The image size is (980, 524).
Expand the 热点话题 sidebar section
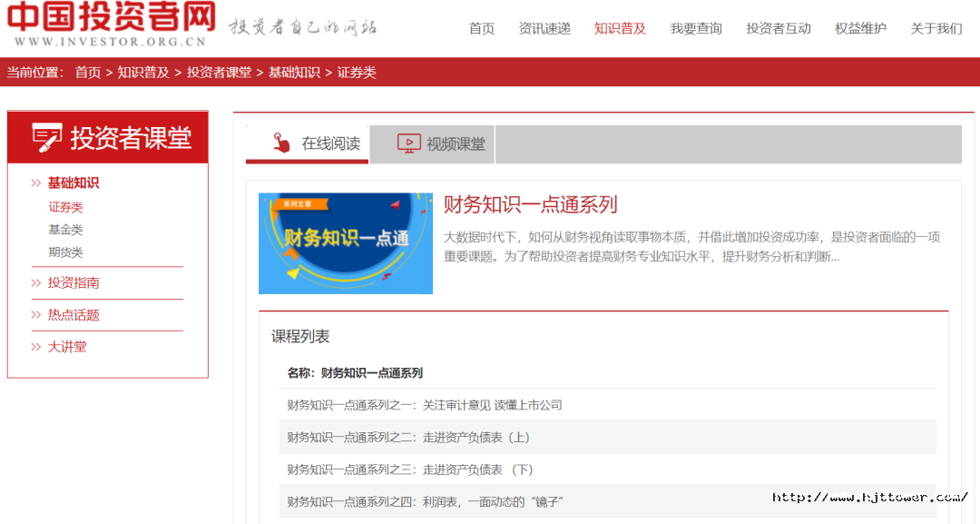(x=73, y=315)
